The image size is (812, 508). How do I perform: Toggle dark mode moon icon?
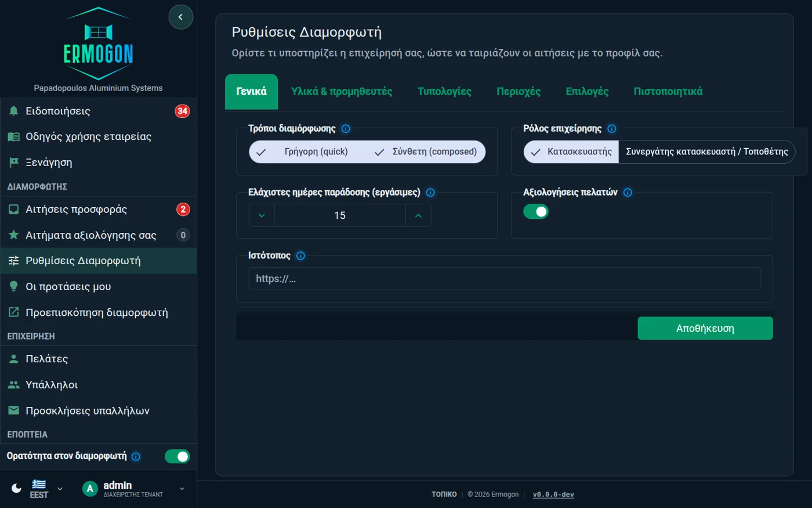tap(16, 488)
